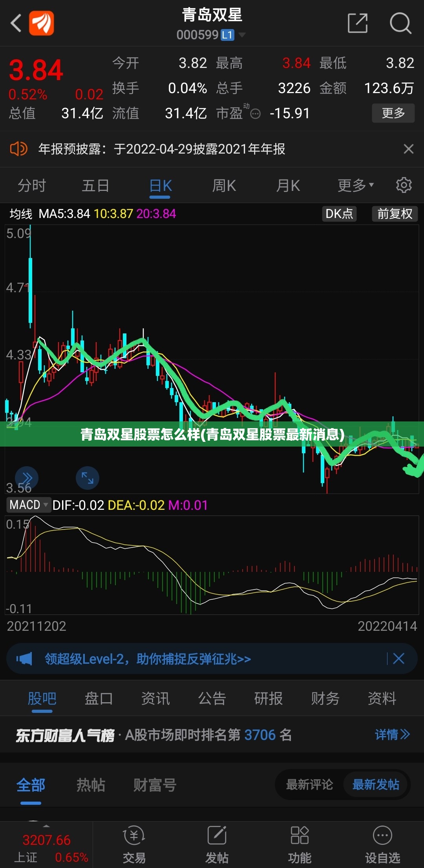Image resolution: width=424 pixels, height=868 pixels.
Task: Expand the 更多 chart period dropdown
Action: 356,185
